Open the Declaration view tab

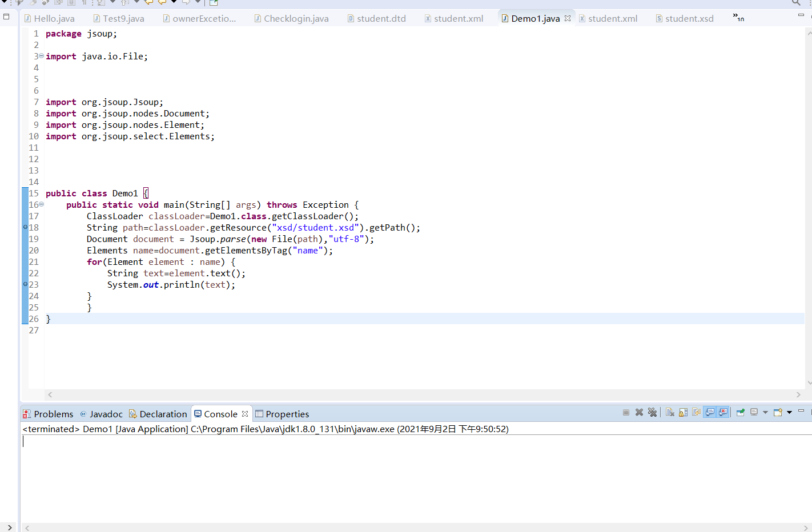pyautogui.click(x=158, y=414)
